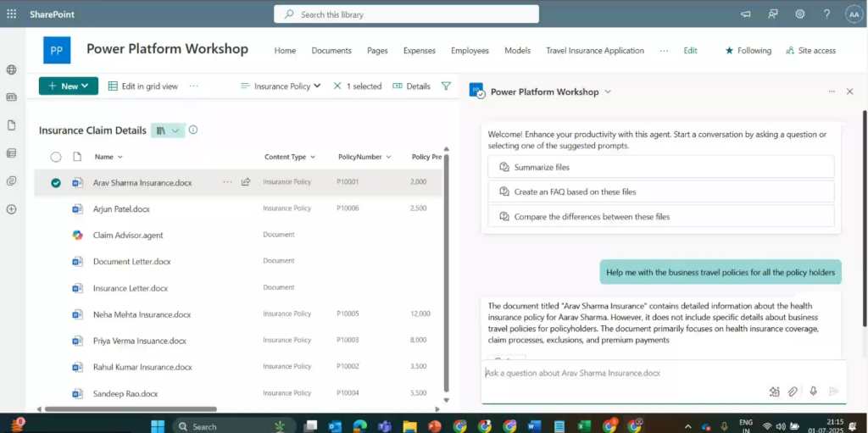The height and width of the screenshot is (433, 868).
Task: Open the Name column header dropdown
Action: coord(108,157)
